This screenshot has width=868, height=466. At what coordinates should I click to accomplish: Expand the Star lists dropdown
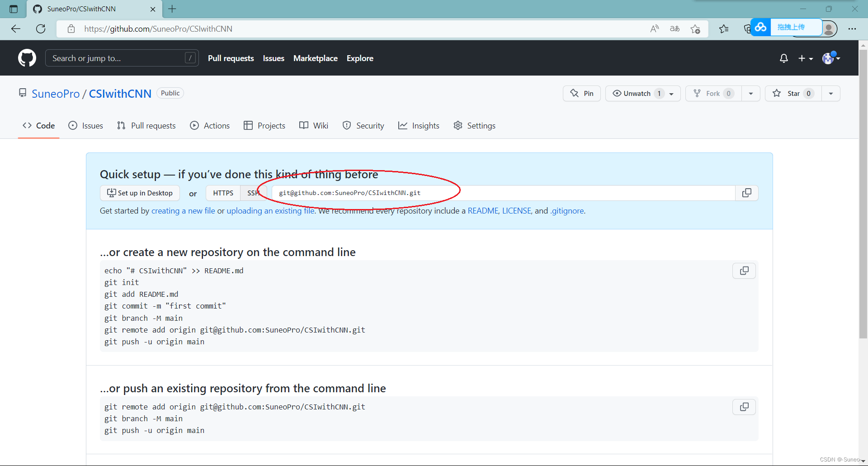[831, 93]
